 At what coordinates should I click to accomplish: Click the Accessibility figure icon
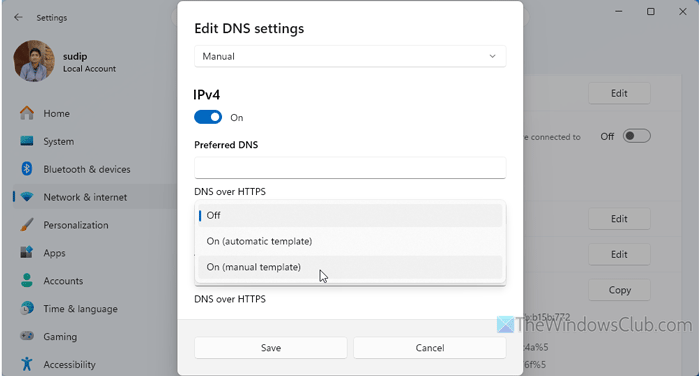tap(27, 364)
